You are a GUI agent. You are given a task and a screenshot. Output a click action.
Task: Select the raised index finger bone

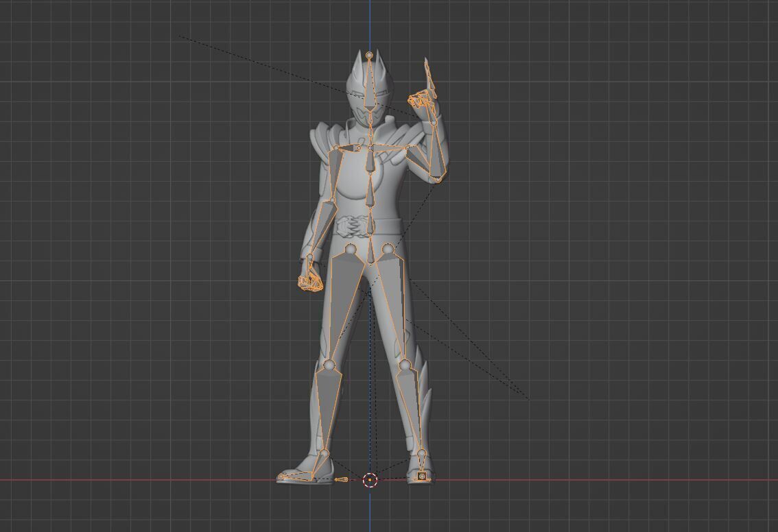point(429,80)
